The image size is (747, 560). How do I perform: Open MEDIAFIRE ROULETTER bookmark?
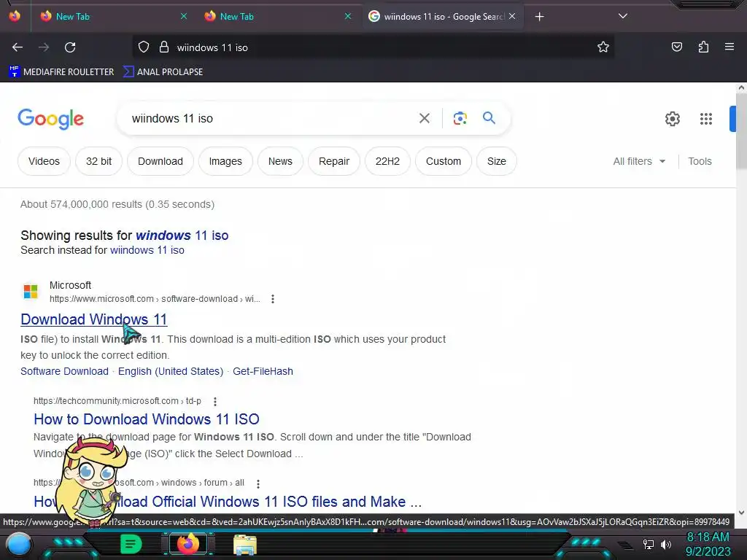coord(61,72)
